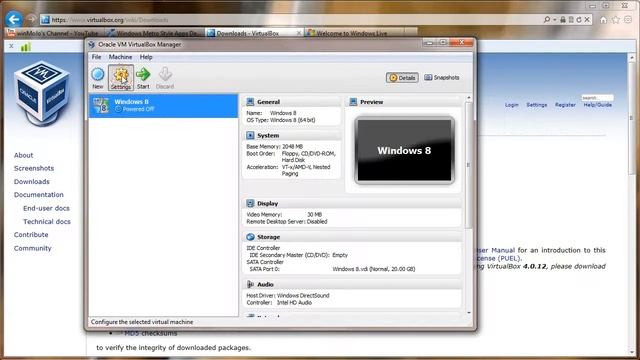Click 'Windows 8.vdi (Normal, 20.00 GB)' text
This screenshot has width=640, height=360.
(x=373, y=269)
